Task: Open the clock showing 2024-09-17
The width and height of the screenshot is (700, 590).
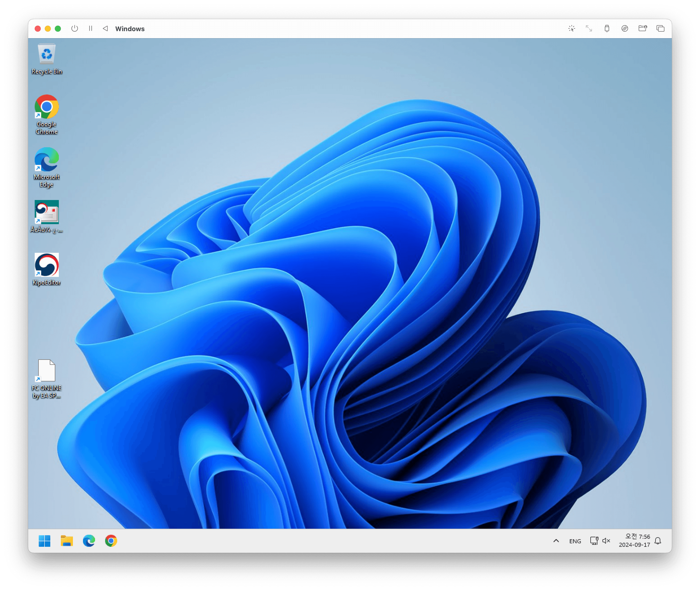Action: [x=634, y=540]
